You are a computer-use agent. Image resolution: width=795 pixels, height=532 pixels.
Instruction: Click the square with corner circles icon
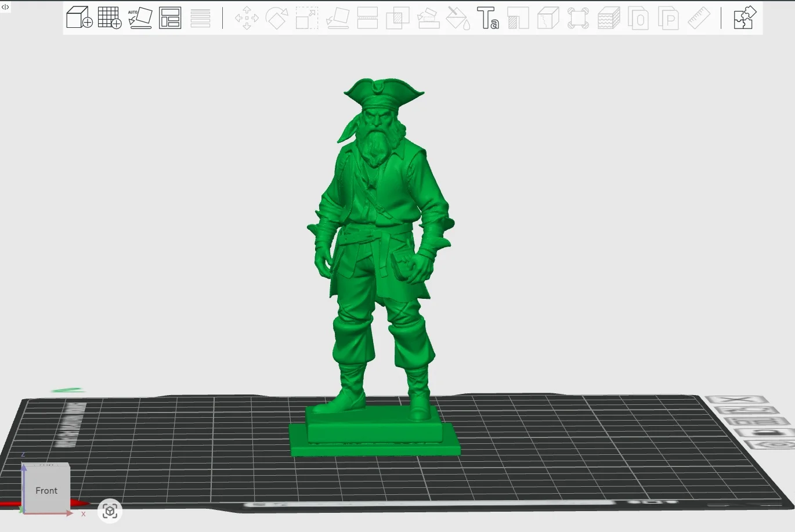tap(579, 18)
